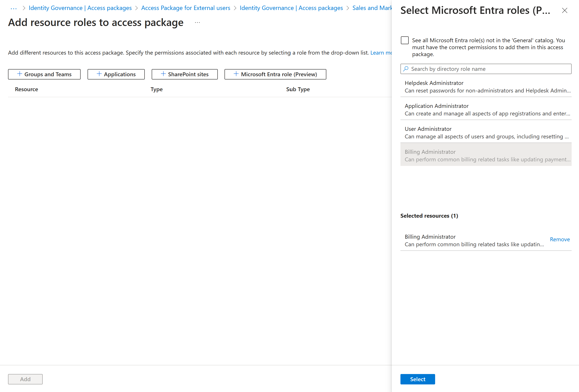Click the Groups and Teams icon button
The width and height of the screenshot is (579, 392).
click(44, 74)
